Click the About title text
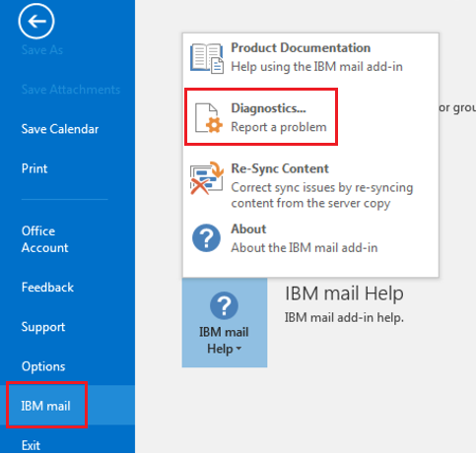Screen dimensions: 476x456 coord(248,229)
